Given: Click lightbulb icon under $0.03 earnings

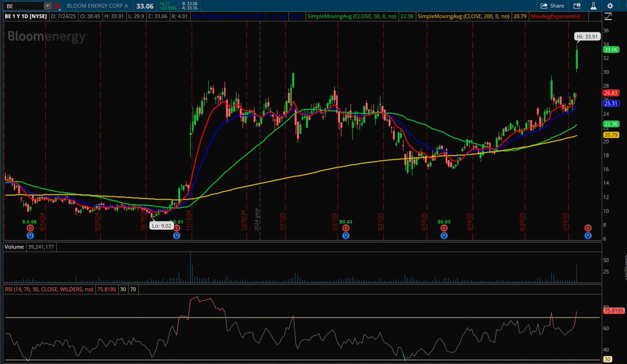Looking at the screenshot, I should pos(444,236).
